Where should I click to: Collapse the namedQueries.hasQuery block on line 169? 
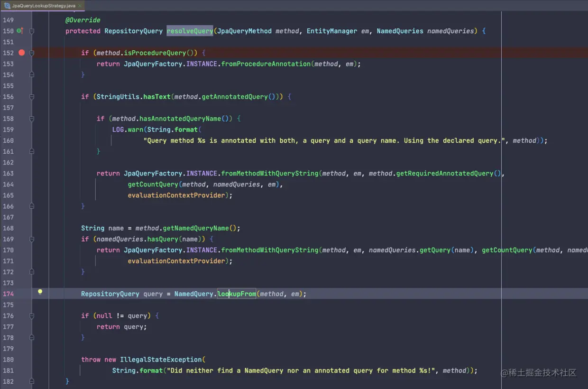[31, 239]
